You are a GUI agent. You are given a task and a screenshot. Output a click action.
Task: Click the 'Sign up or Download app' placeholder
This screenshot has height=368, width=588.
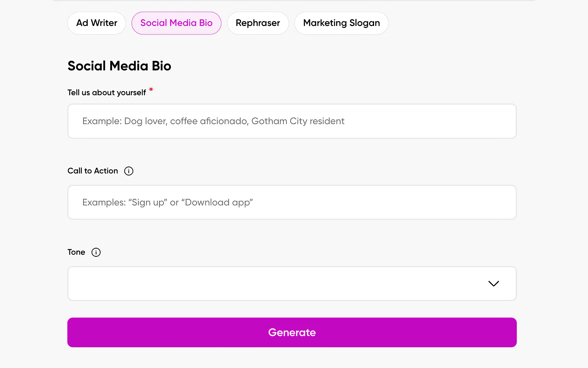coord(167,202)
